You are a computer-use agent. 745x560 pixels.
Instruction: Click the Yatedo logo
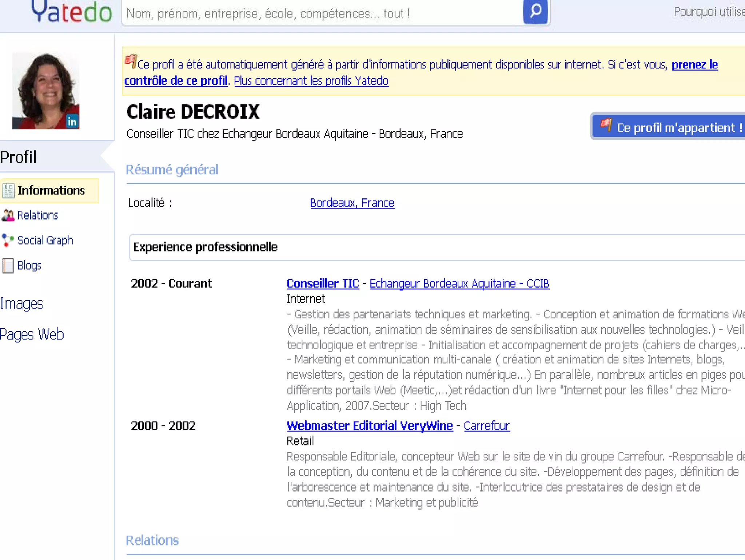[x=72, y=12]
